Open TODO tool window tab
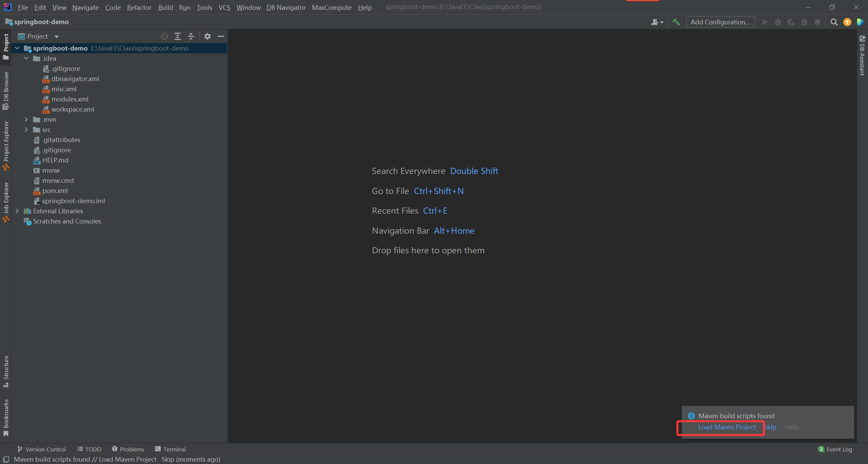The image size is (868, 464). pyautogui.click(x=90, y=449)
